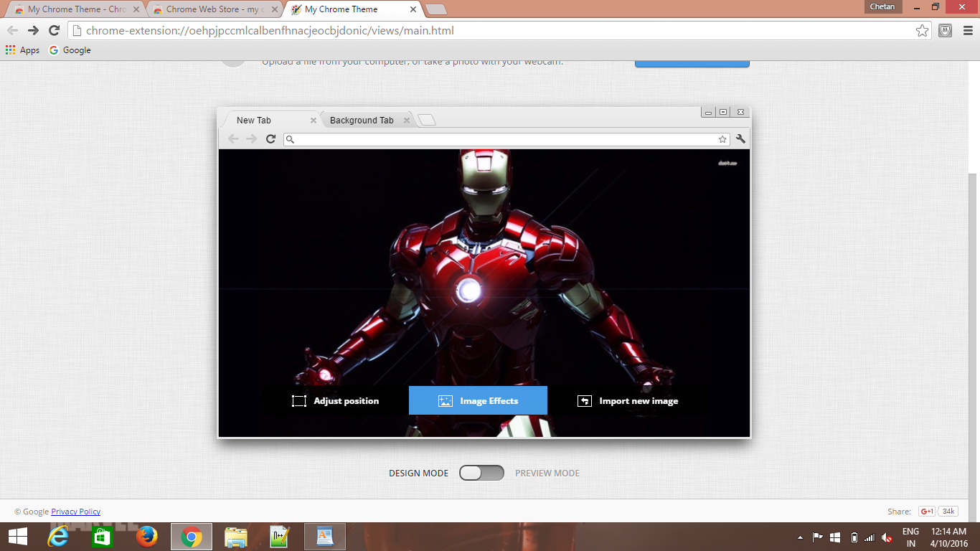Screen dimensions: 980x551
Task: Click the preview star bookmark icon
Action: click(722, 139)
